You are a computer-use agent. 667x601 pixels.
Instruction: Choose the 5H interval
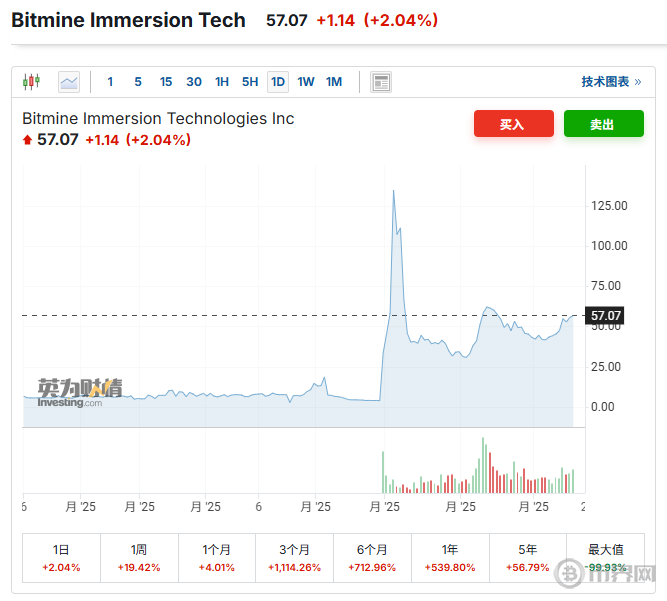point(250,82)
